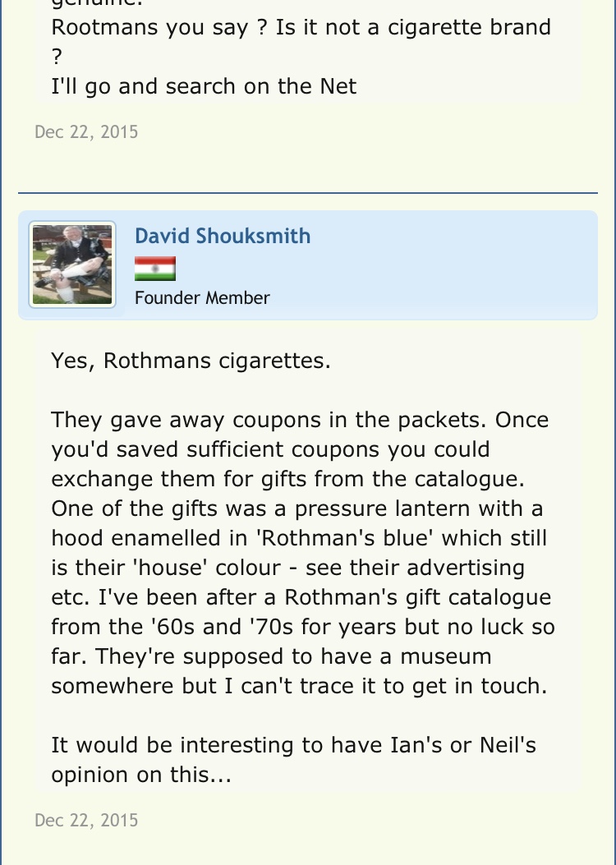Click the Founder Member title label

point(202,298)
